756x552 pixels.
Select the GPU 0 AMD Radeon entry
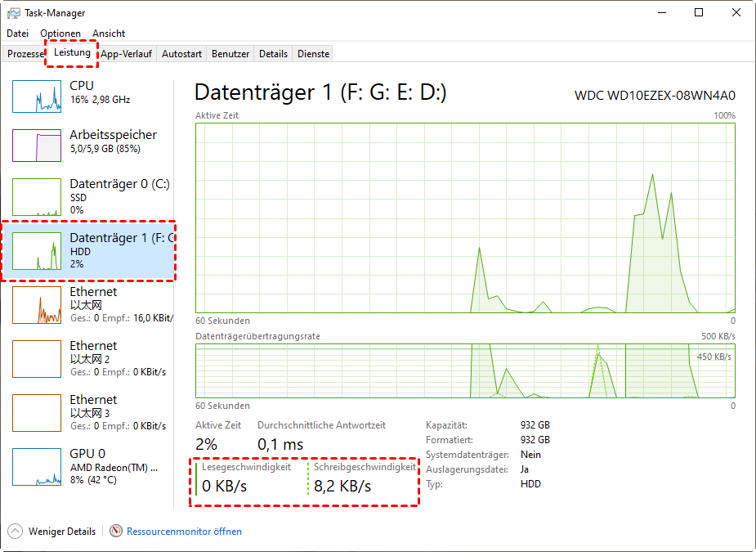[90, 466]
